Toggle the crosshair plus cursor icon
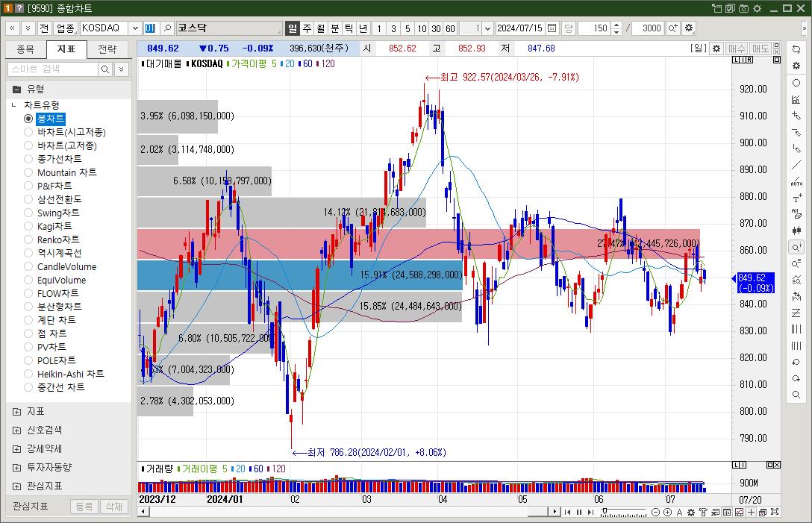This screenshot has width=812, height=523. pos(751,512)
